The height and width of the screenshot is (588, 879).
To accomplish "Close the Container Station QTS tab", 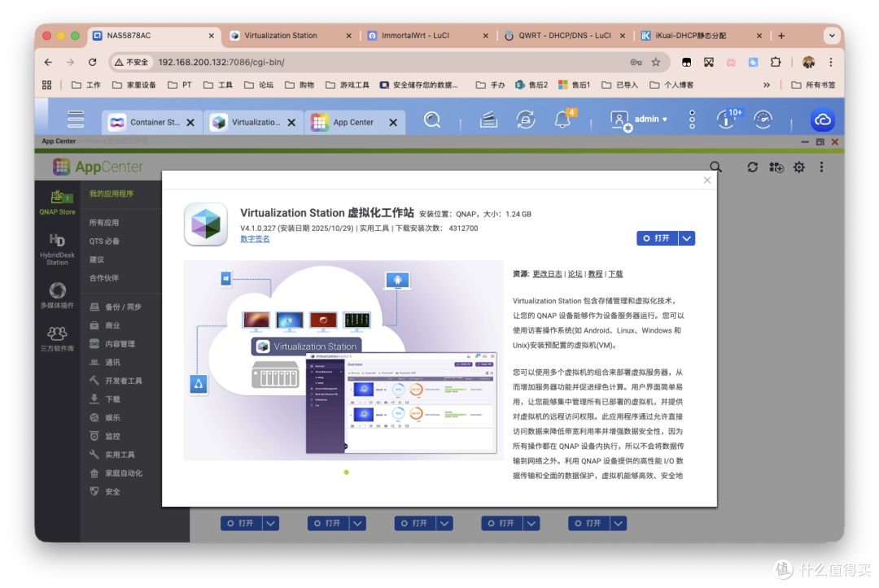I will point(190,122).
